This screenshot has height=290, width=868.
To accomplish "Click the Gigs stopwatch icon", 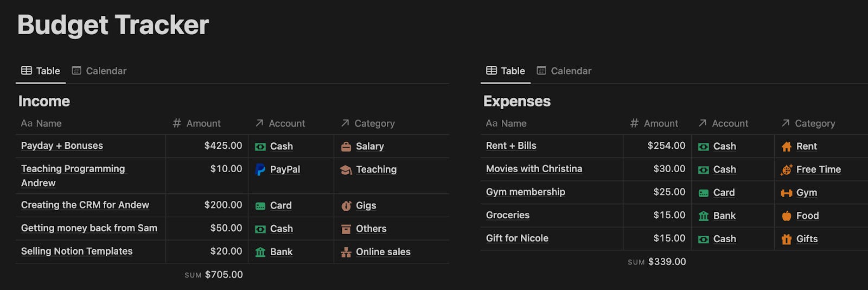I will 346,206.
